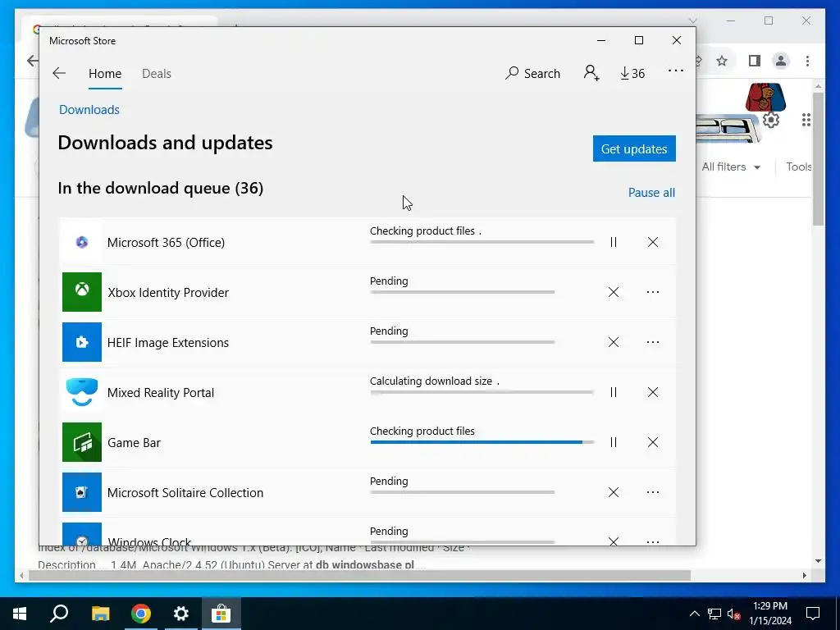Open the settings gear on Google page

(771, 120)
